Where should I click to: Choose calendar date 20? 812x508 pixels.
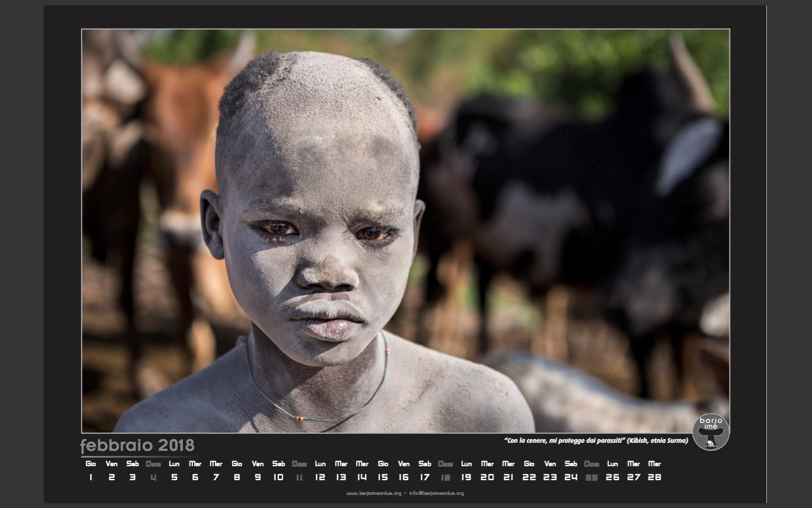tap(487, 477)
